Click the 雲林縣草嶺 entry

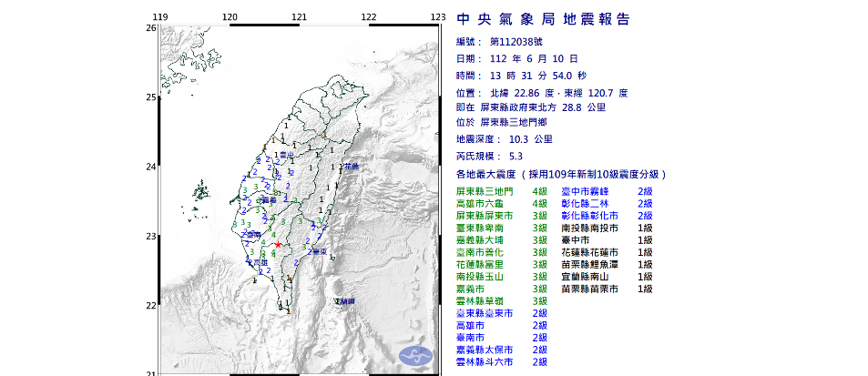(x=502, y=300)
